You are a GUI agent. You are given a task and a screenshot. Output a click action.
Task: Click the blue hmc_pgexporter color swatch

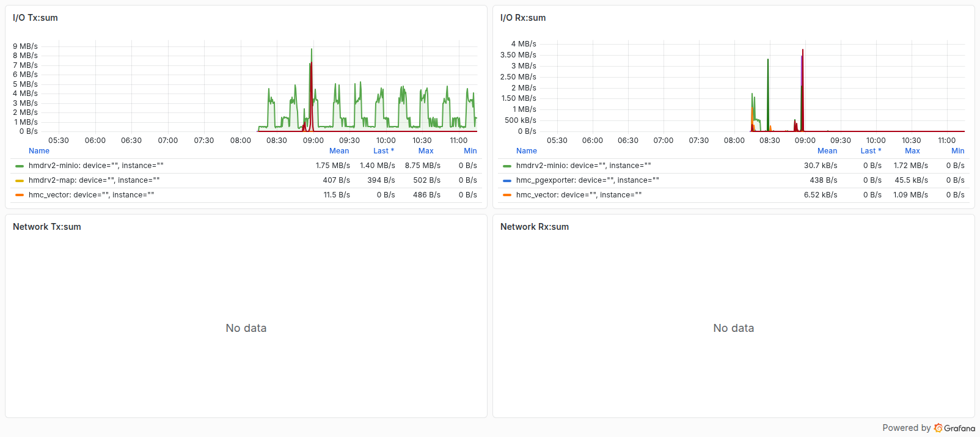pyautogui.click(x=507, y=180)
